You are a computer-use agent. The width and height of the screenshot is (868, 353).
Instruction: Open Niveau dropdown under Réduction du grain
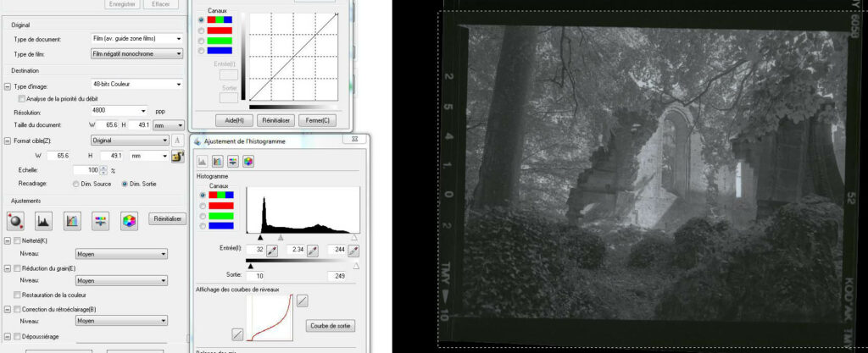[121, 281]
